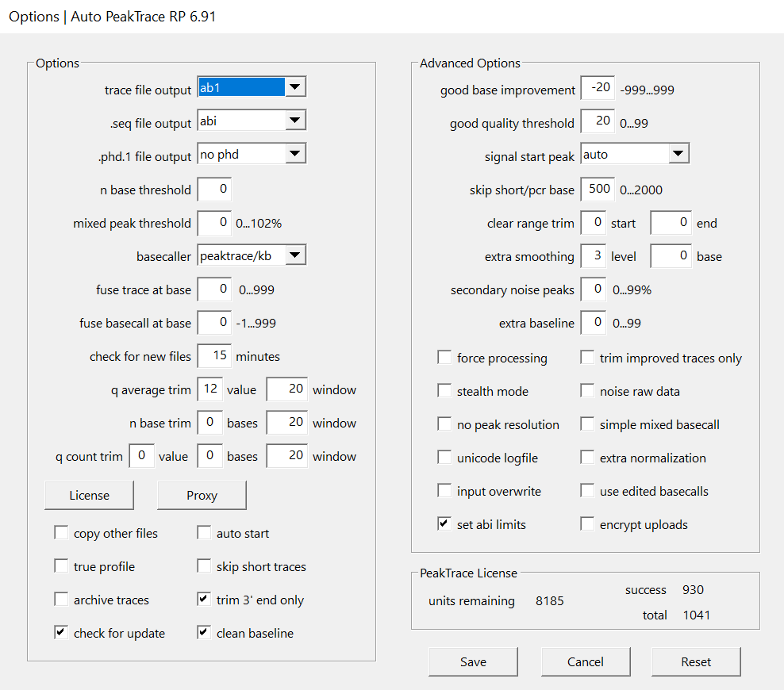Click the units remaining value 8185
This screenshot has width=784, height=690.
[x=549, y=600]
